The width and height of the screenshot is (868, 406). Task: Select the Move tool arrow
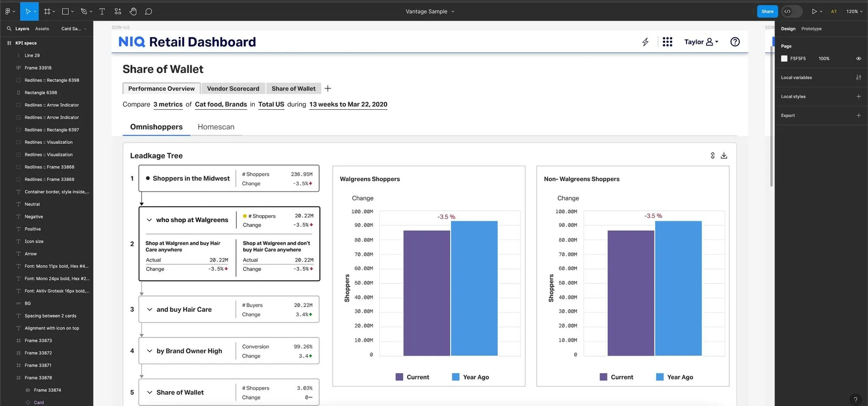coord(28,11)
